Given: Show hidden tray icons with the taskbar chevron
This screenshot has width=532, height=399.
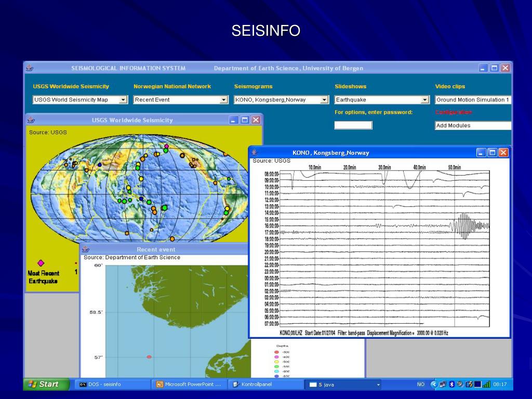Looking at the screenshot, I should point(434,384).
